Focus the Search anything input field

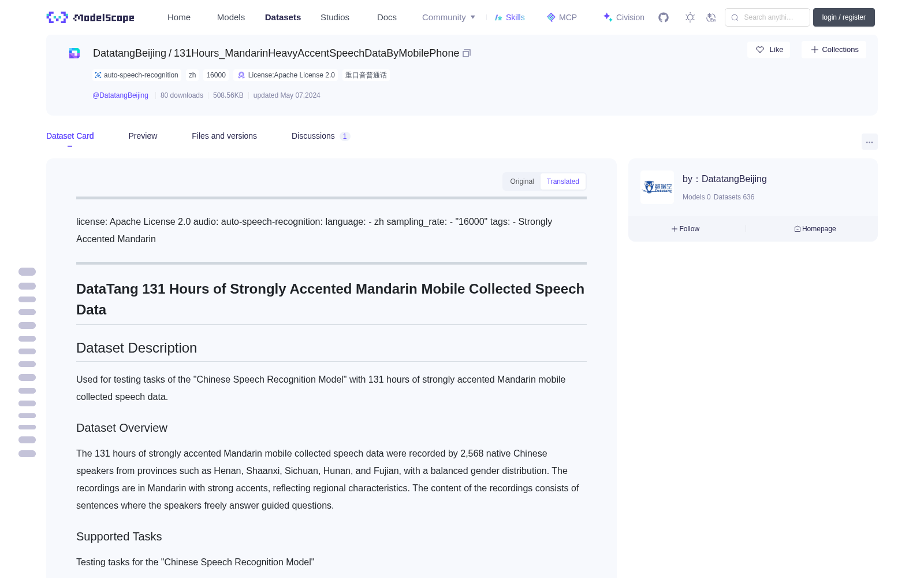(x=767, y=17)
